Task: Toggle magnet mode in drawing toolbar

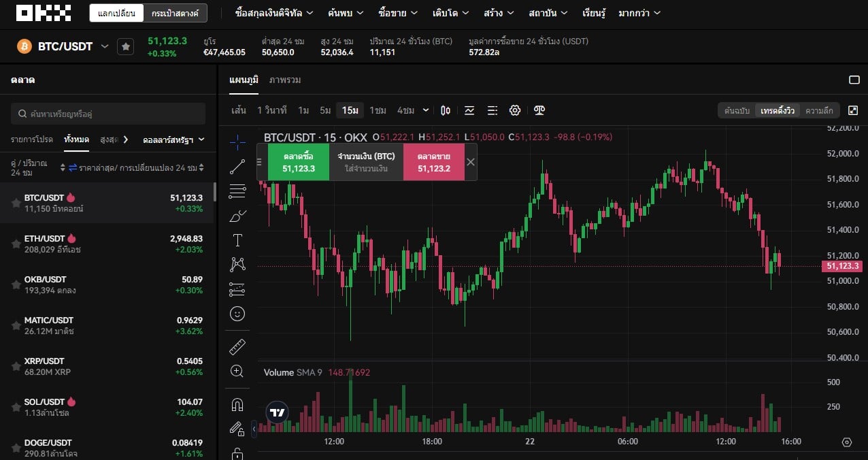Action: coord(237,405)
